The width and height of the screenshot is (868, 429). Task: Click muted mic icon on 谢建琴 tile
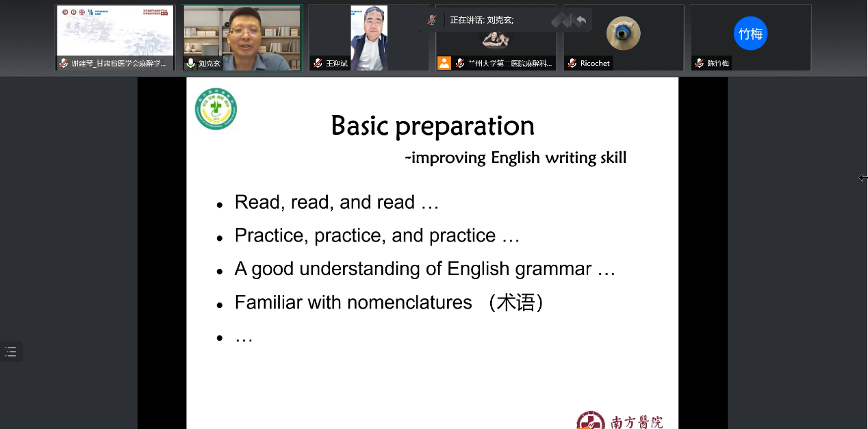click(64, 63)
